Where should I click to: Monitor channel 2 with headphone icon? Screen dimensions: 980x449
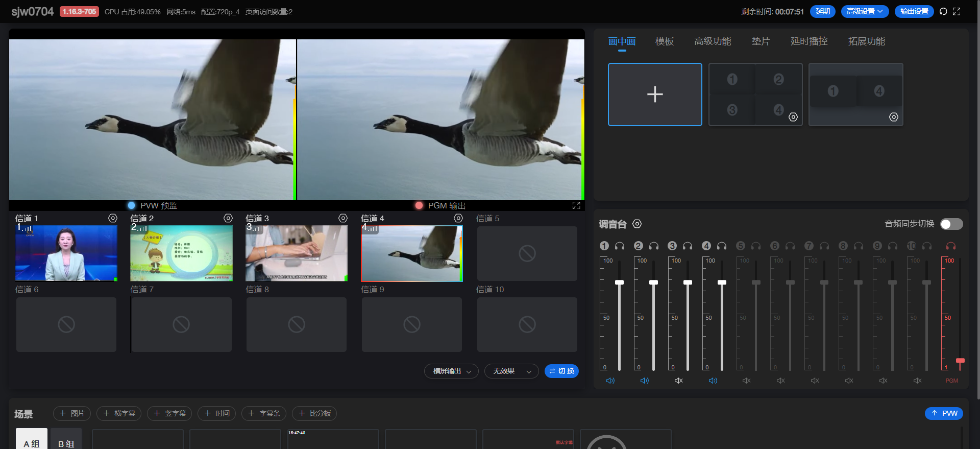point(654,246)
